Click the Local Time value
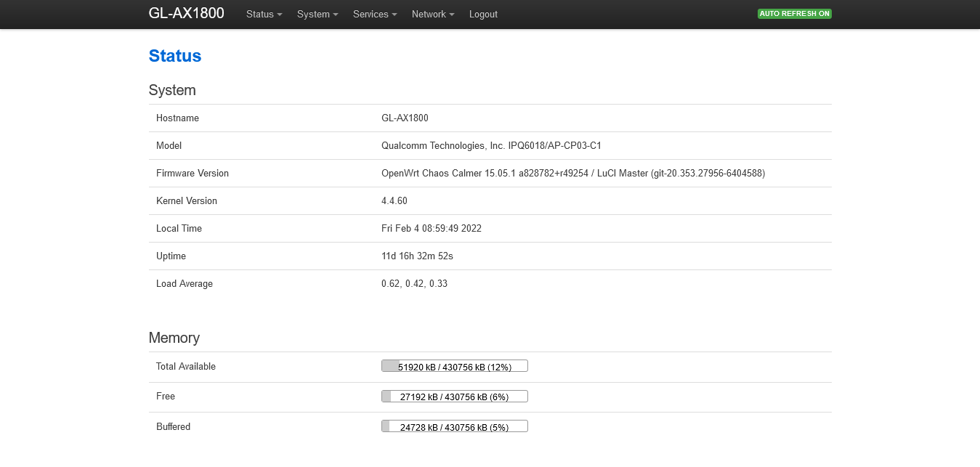980x467 pixels. (x=431, y=229)
